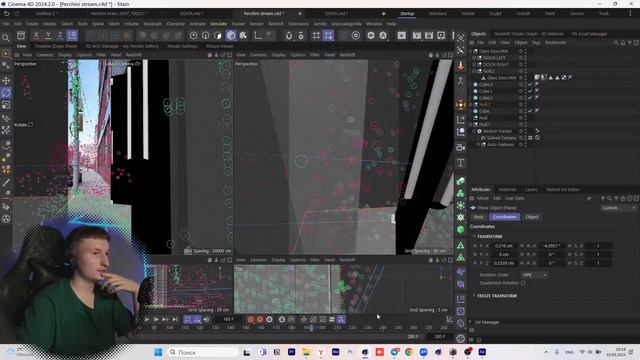Switch to Basic tab in Attributes
The height and width of the screenshot is (360, 640).
(x=478, y=217)
